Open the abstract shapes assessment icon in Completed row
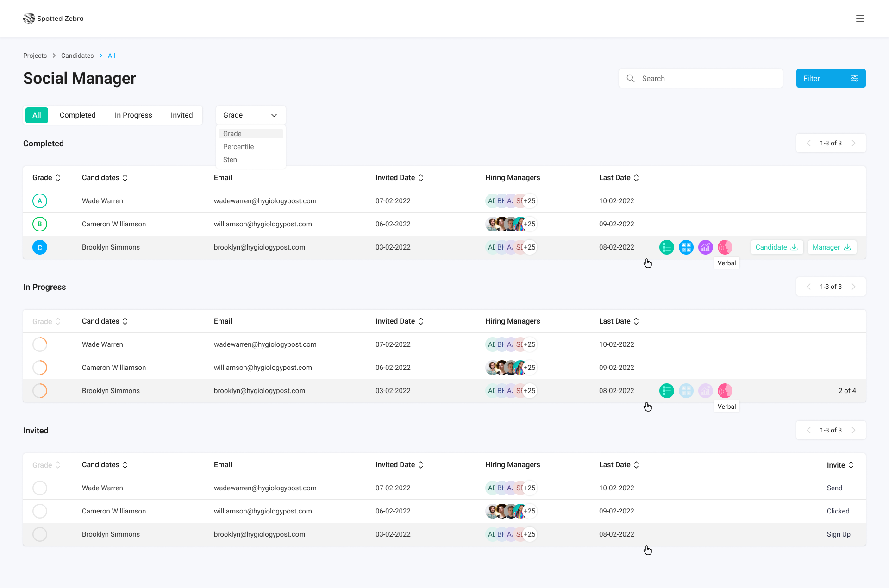The height and width of the screenshot is (588, 889). (686, 247)
